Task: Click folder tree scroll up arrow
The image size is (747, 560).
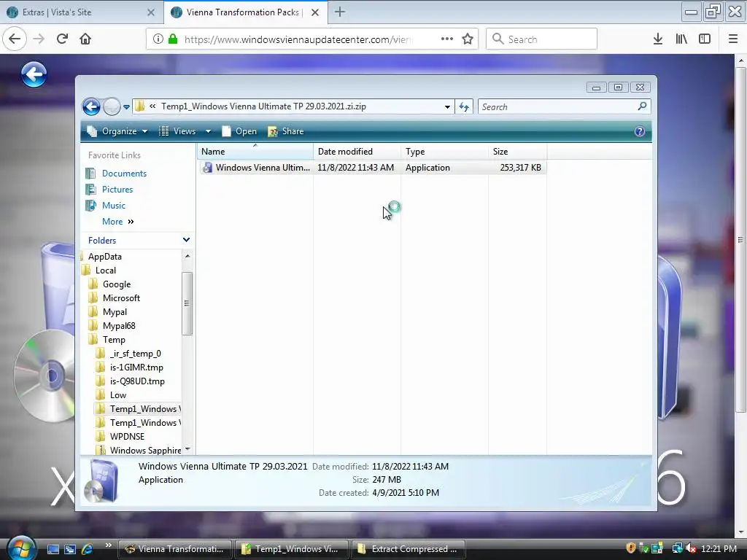Action: point(187,256)
